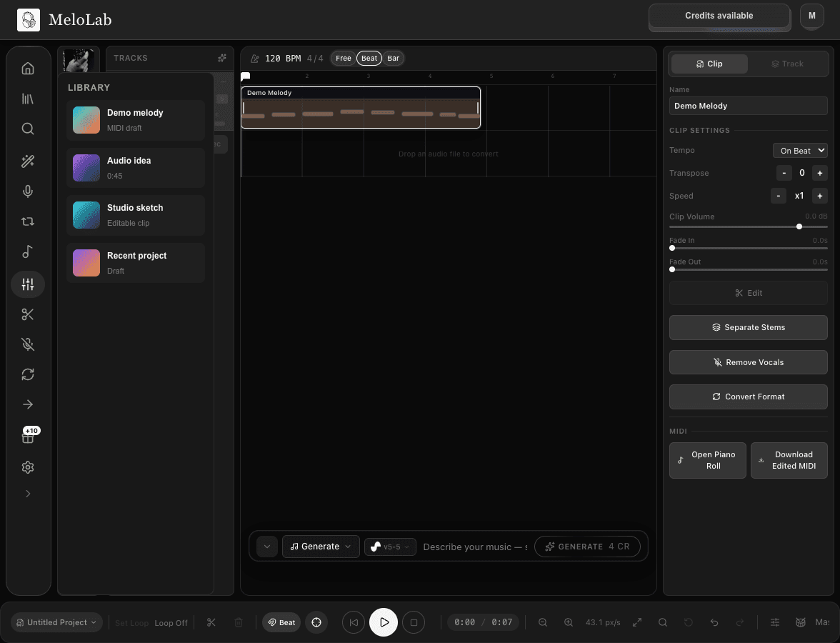Screen dimensions: 840x643
Task: Open the muted-microphone vocal remover icon
Action: pyautogui.click(x=28, y=344)
